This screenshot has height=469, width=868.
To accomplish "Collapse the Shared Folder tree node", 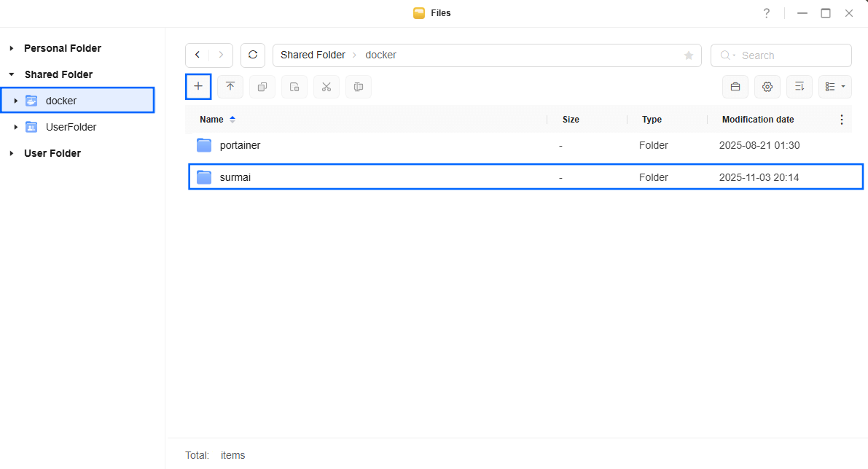I will click(x=12, y=74).
